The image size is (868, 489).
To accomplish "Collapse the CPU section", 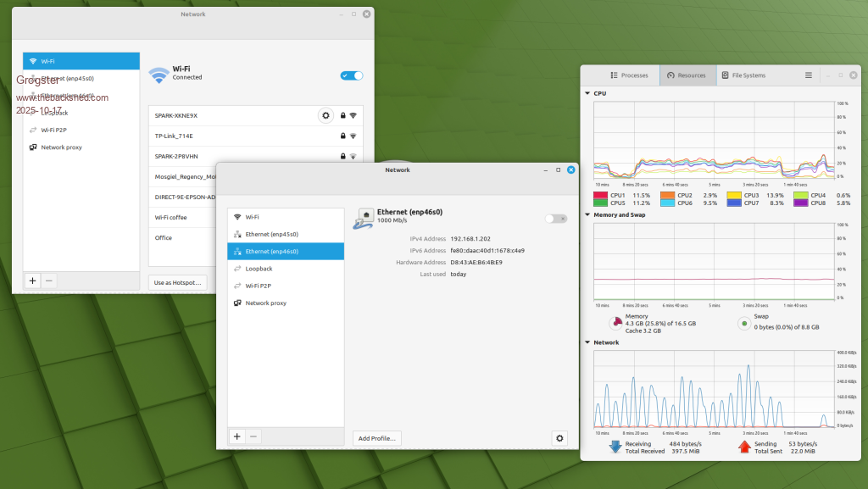I will coord(588,93).
